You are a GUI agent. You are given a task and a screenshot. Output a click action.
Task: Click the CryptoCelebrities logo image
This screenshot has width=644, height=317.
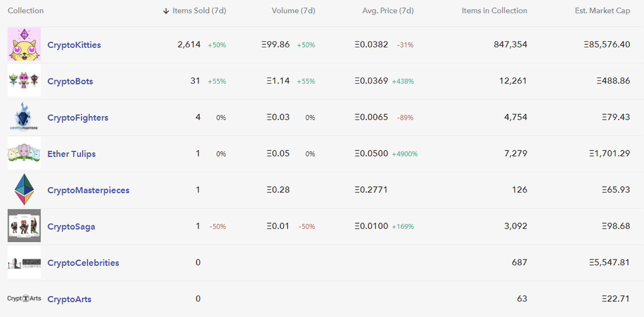click(24, 262)
